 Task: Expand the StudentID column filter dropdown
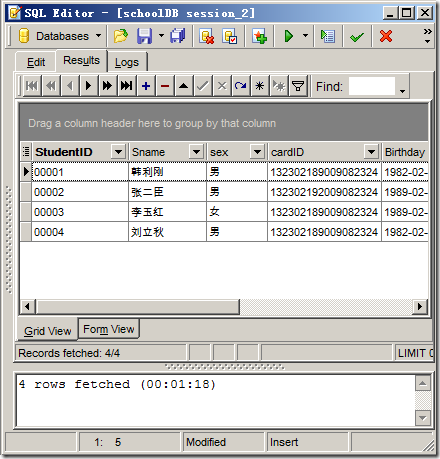pos(118,152)
